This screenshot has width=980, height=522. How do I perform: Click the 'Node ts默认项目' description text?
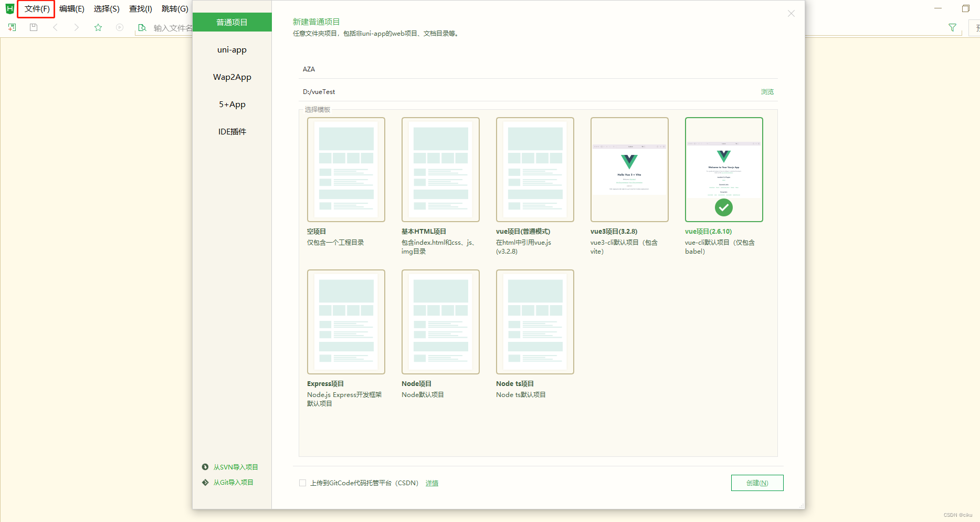tap(521, 394)
